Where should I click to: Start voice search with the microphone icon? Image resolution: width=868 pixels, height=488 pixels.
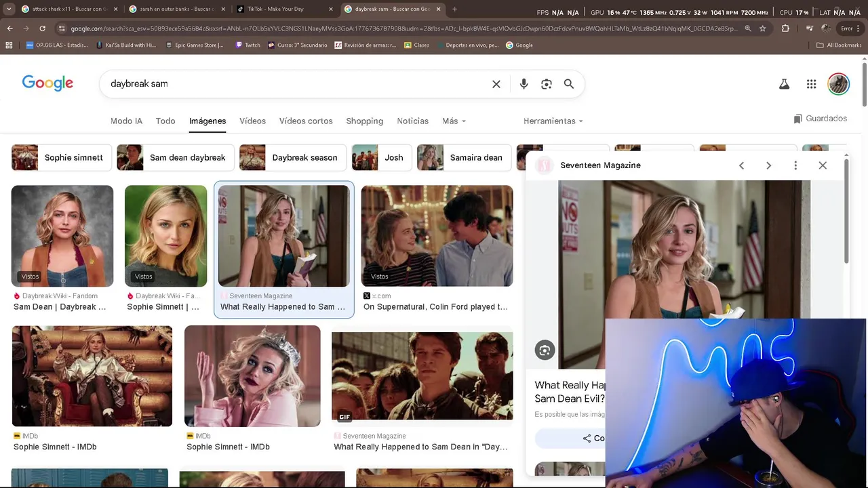pos(524,84)
